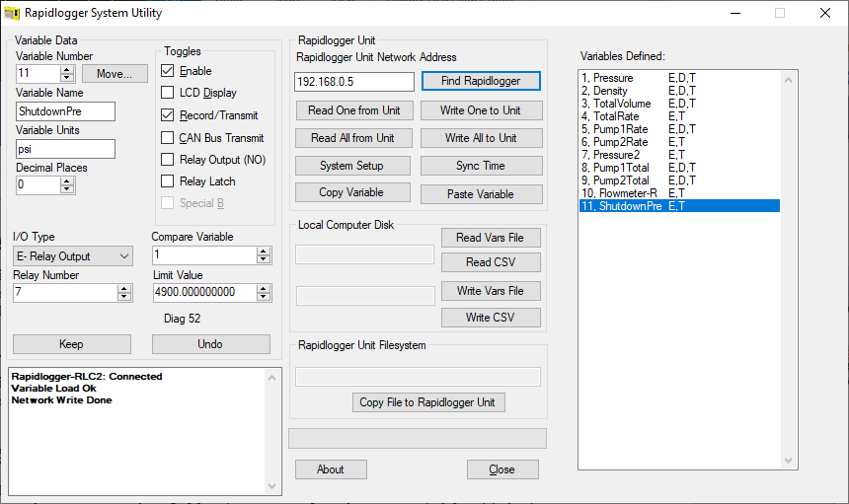The image size is (849, 504).
Task: Click Copy Variable button
Action: pos(352,192)
